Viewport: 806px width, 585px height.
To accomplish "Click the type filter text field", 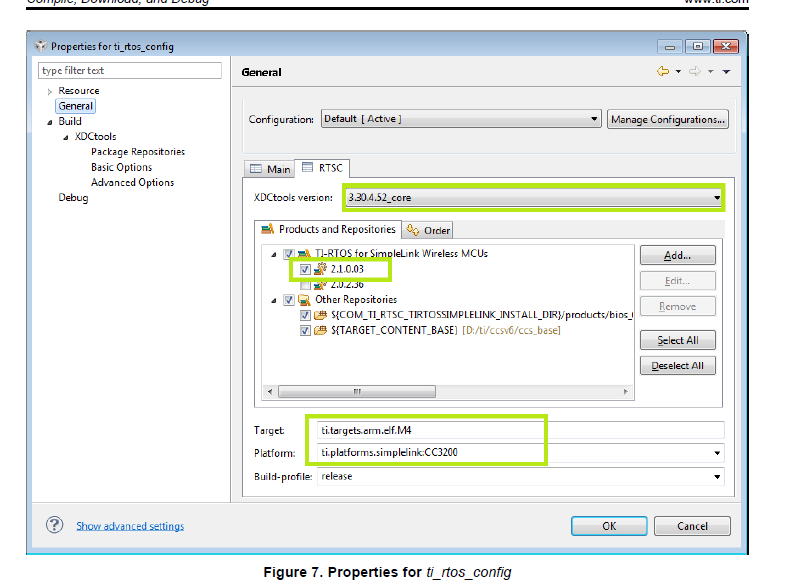I will click(x=130, y=70).
